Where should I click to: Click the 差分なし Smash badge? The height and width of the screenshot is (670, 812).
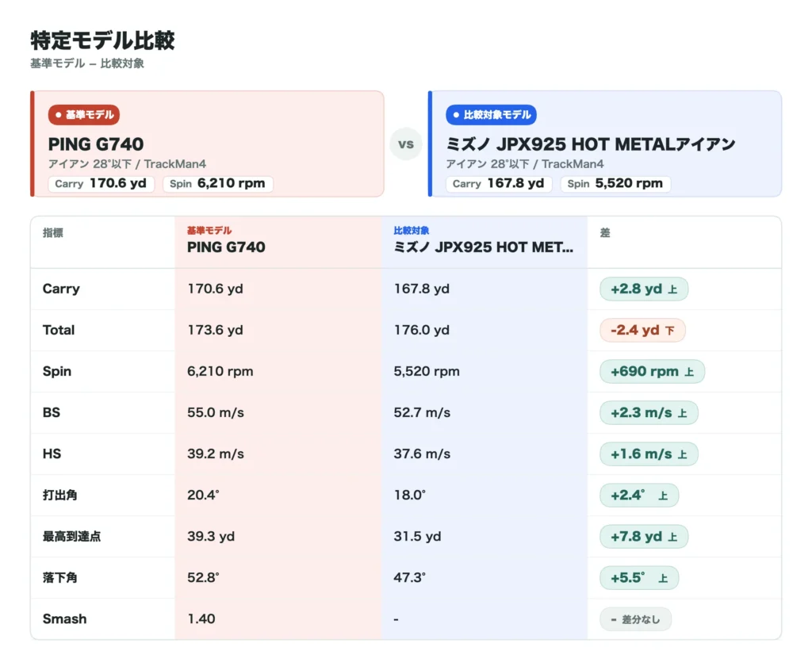(635, 619)
